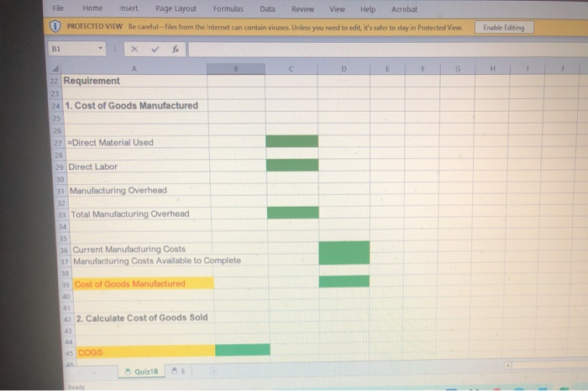Screen dimensions: 588x391
Task: Select the Page Layout tab
Action: click(x=176, y=8)
